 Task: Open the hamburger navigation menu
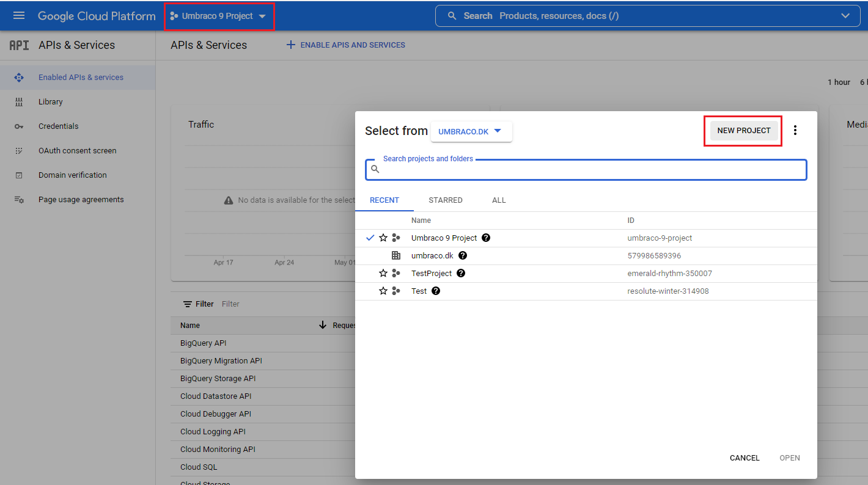(19, 16)
